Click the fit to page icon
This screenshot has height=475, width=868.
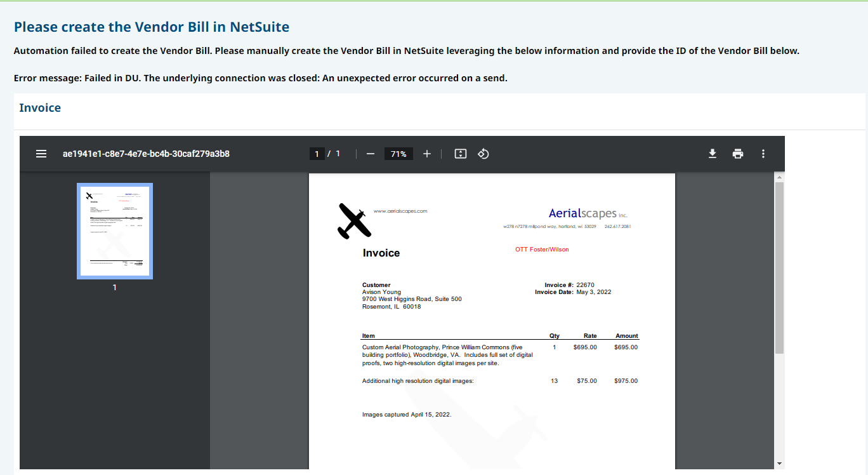461,154
